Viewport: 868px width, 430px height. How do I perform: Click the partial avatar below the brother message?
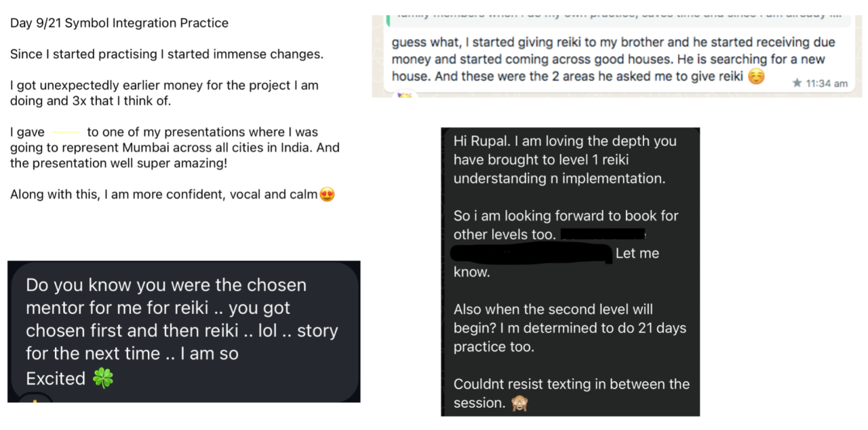tap(404, 95)
